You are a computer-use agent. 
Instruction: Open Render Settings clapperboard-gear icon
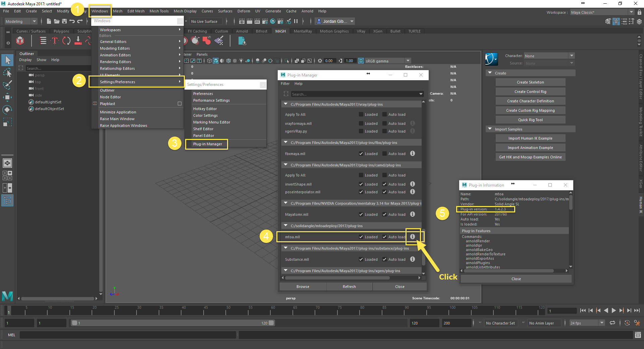pyautogui.click(x=265, y=21)
